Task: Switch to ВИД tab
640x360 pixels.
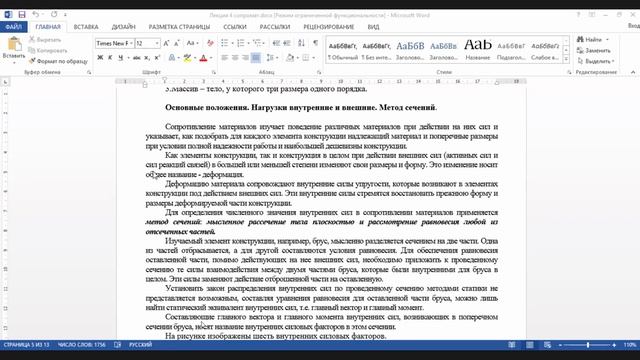Action: pyautogui.click(x=373, y=27)
